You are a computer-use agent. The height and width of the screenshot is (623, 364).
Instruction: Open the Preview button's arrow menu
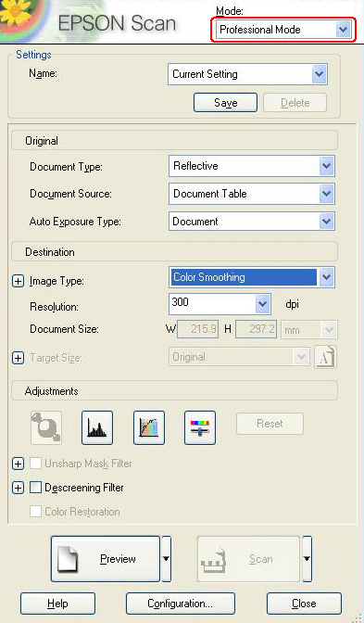[167, 559]
